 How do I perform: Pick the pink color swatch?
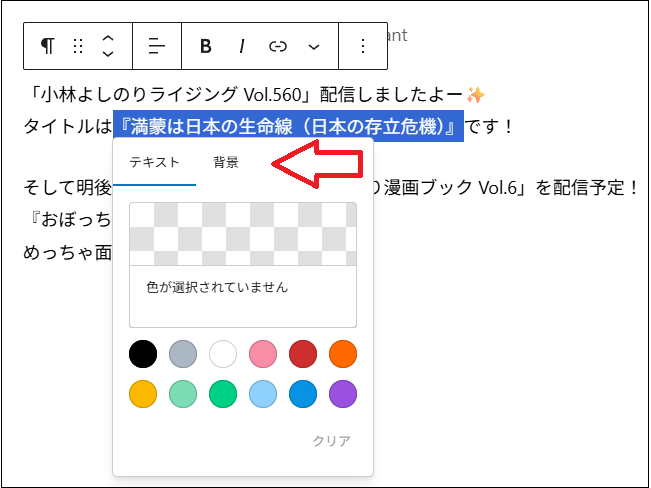pyautogui.click(x=263, y=354)
